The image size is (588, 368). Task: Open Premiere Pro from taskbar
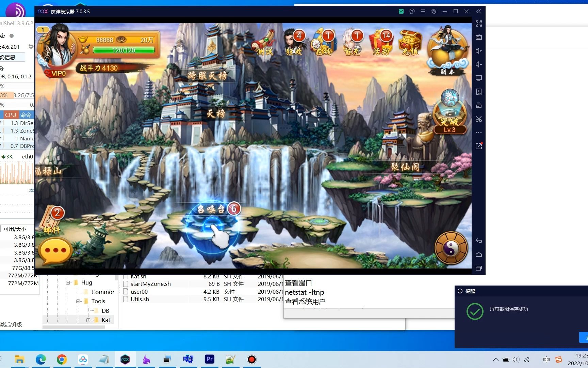click(x=209, y=359)
